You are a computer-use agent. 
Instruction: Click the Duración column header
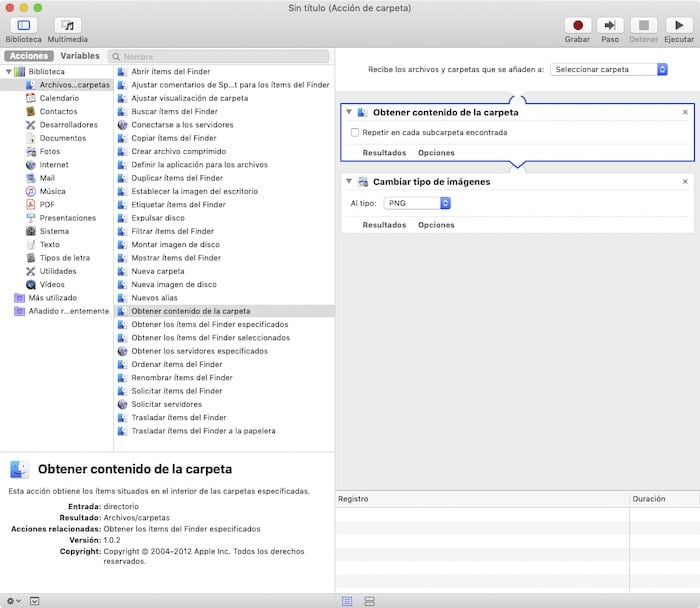pos(650,498)
